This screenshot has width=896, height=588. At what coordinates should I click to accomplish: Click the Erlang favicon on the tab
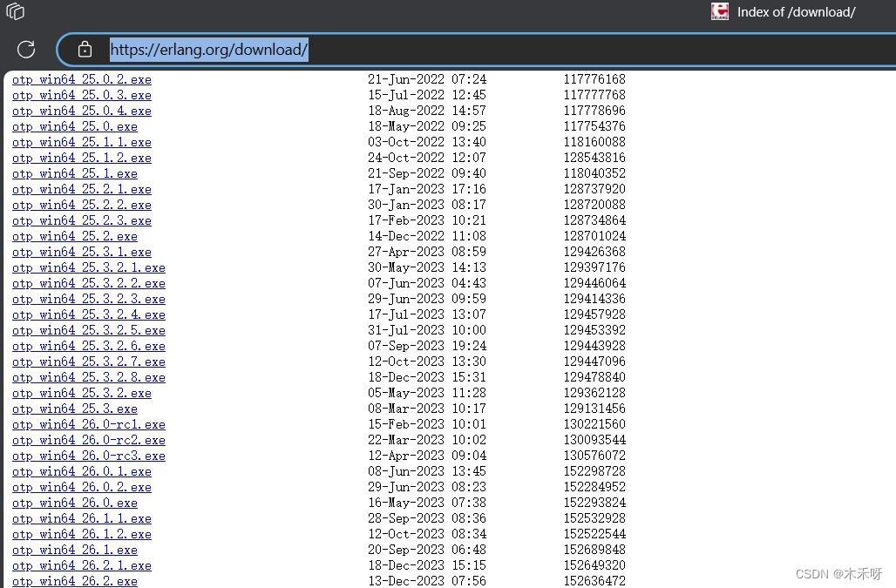pos(720,11)
